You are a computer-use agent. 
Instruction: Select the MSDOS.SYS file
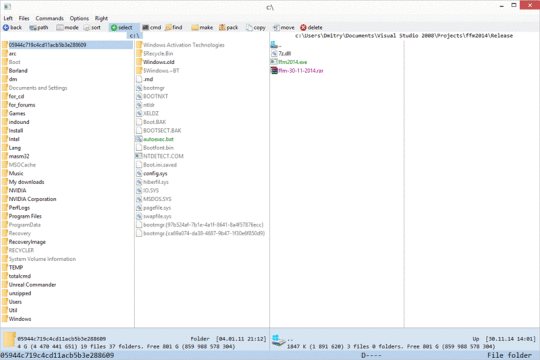[x=157, y=199]
